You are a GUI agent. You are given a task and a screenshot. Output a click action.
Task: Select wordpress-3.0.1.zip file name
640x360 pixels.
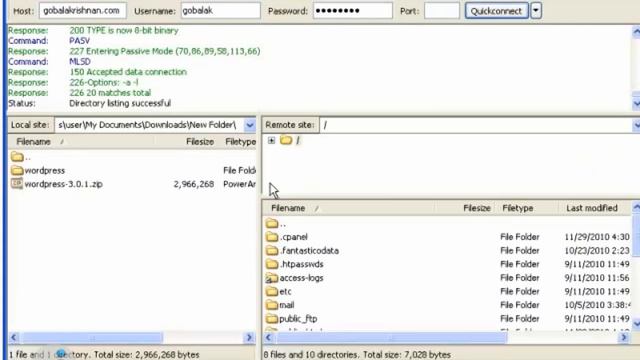click(64, 184)
